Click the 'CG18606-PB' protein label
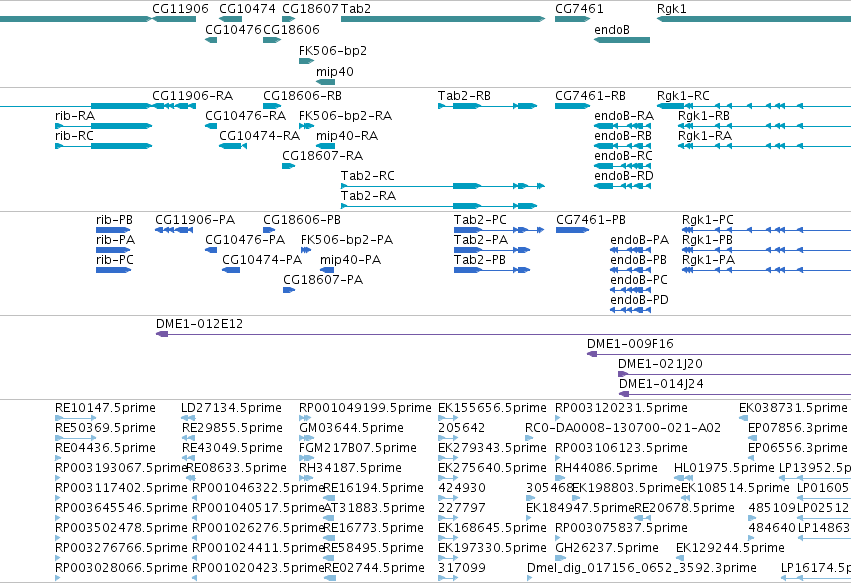Screen dimensions: 851x583 302,220
